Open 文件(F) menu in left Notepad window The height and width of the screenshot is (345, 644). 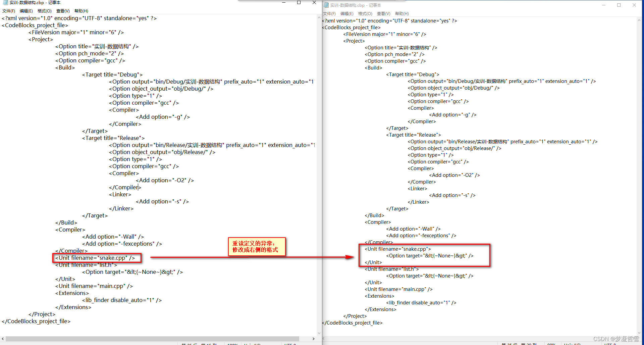9,11
